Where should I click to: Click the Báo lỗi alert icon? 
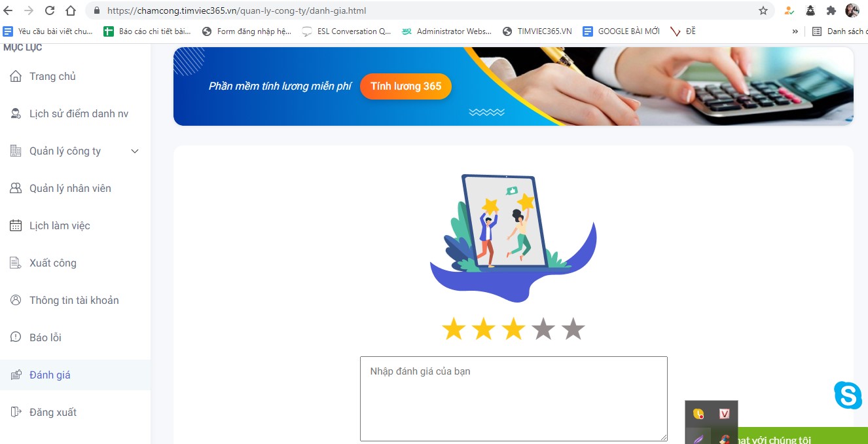[16, 337]
